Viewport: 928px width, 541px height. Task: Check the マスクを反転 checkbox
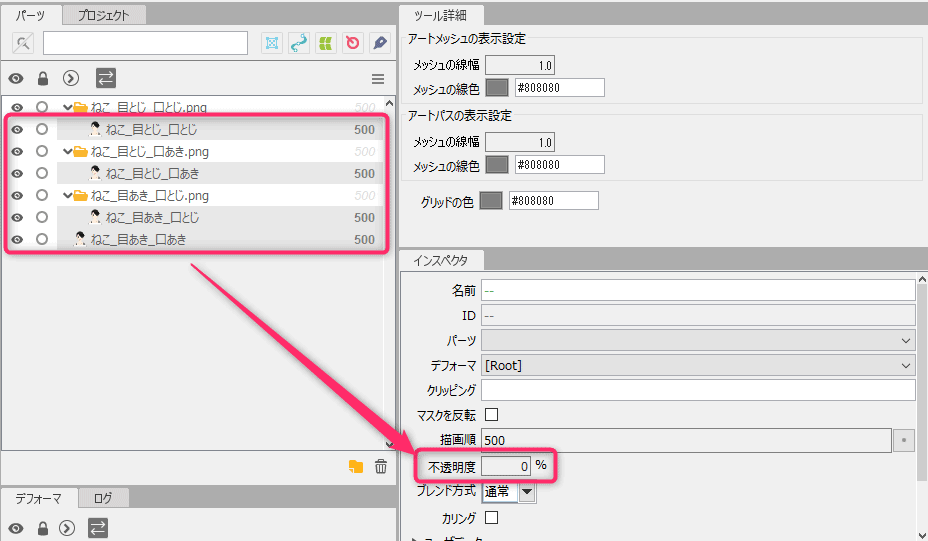[491, 415]
